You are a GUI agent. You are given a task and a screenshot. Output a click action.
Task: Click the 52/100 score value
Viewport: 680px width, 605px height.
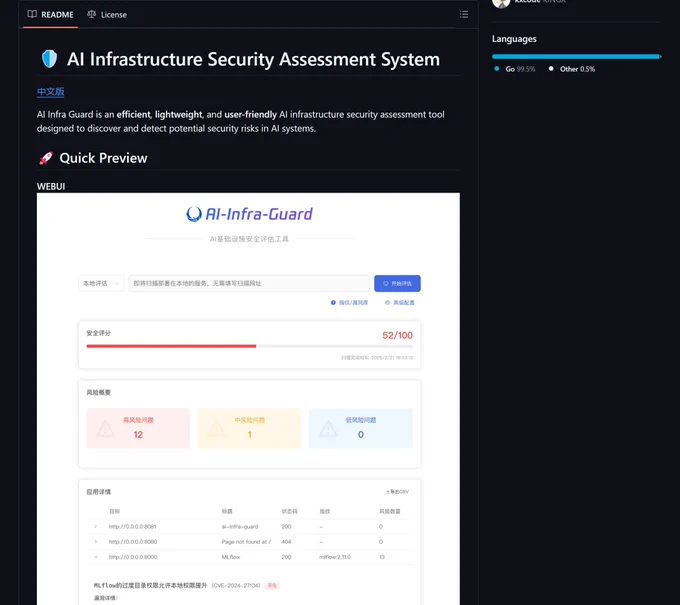[x=397, y=335]
